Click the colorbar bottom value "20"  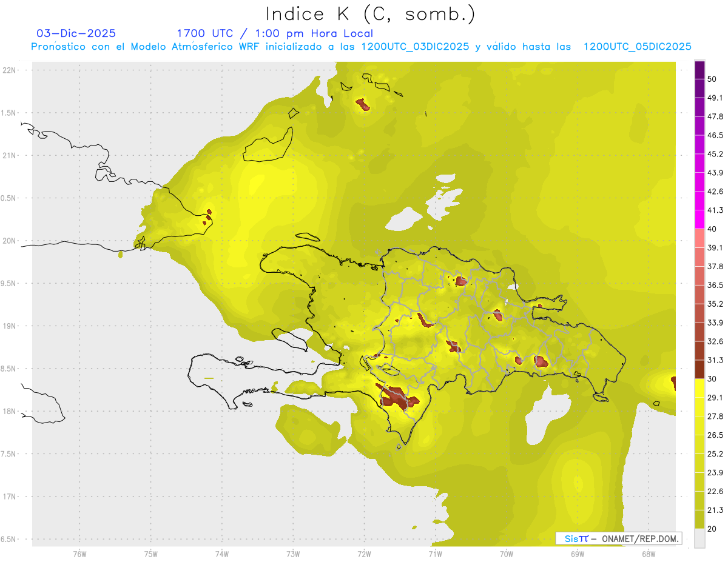[711, 529]
